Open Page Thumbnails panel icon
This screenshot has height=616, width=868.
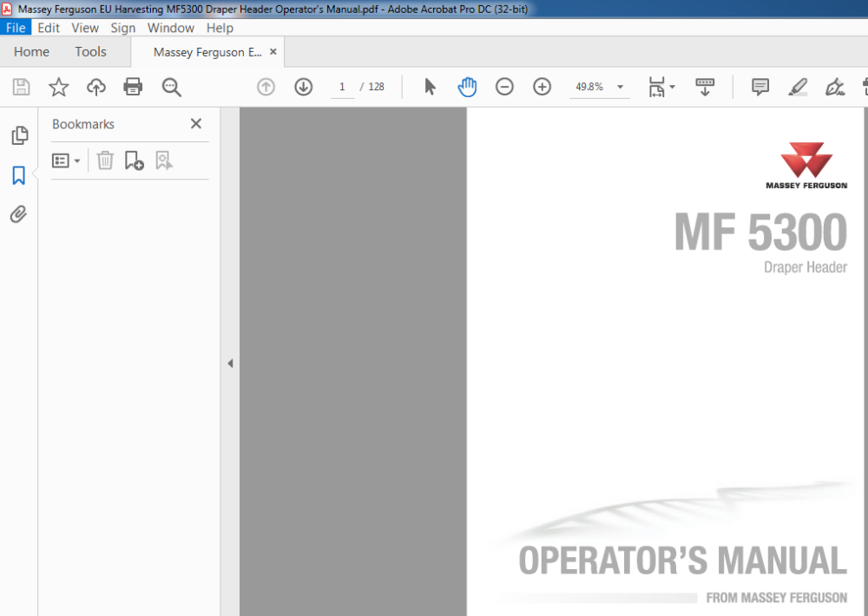pos(19,135)
